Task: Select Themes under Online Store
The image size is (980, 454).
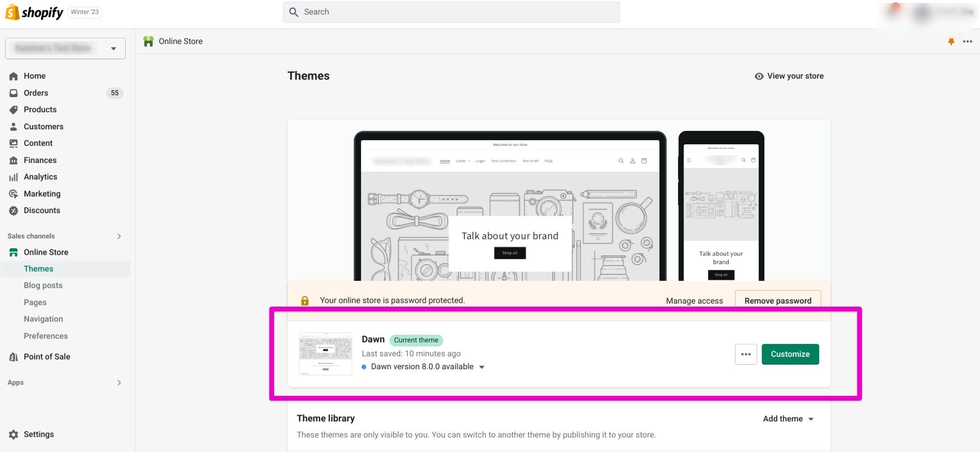Action: [x=38, y=269]
